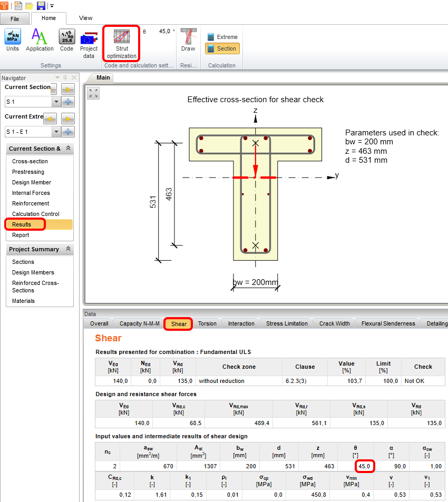448x502 pixels.
Task: Add a new section with the plus button
Action: (67, 102)
